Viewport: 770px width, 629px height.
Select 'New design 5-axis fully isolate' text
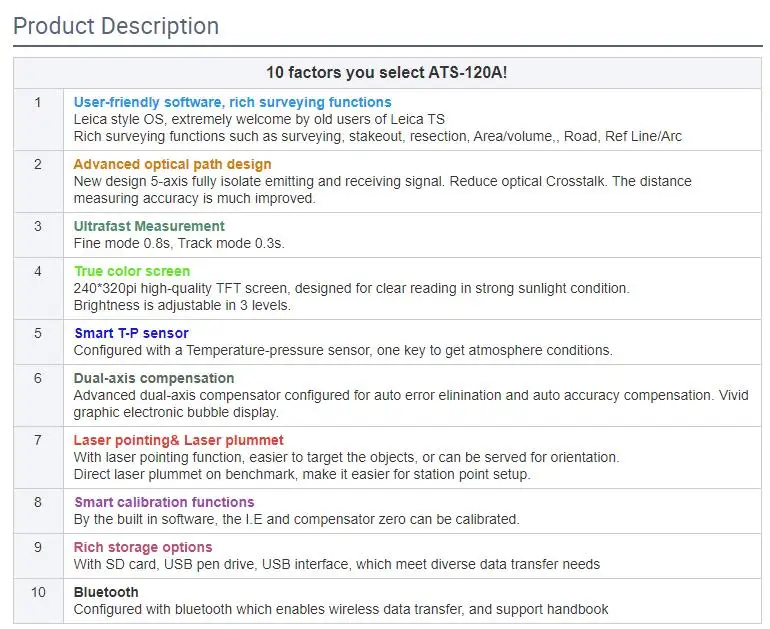[x=383, y=190]
